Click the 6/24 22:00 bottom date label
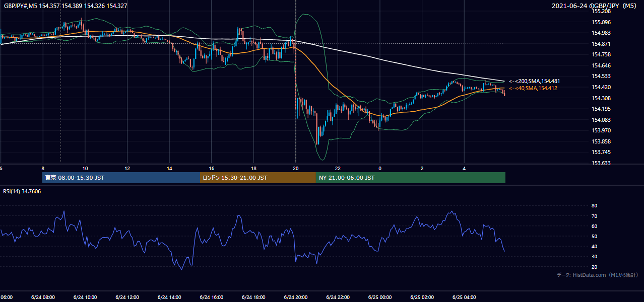 [337, 297]
